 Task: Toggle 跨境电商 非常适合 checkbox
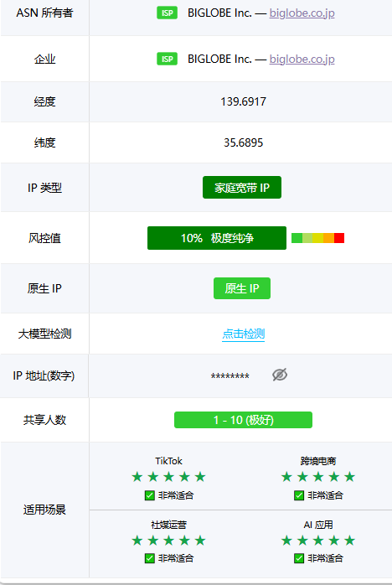[299, 495]
